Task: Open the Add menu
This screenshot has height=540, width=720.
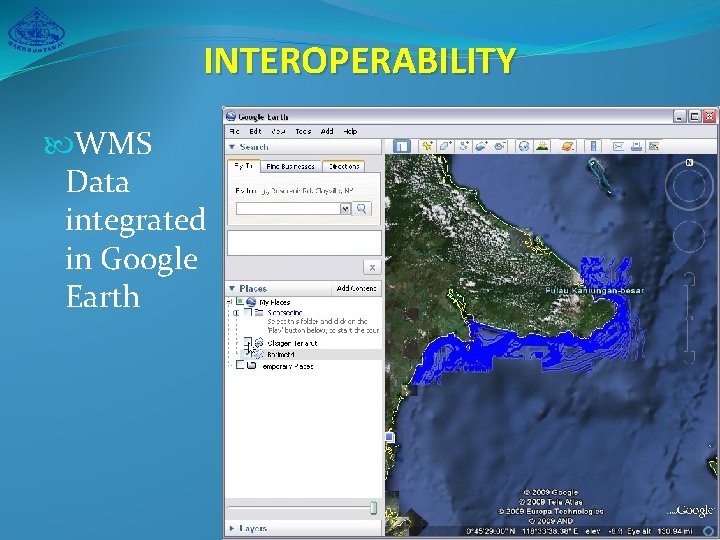Action: coord(327,131)
